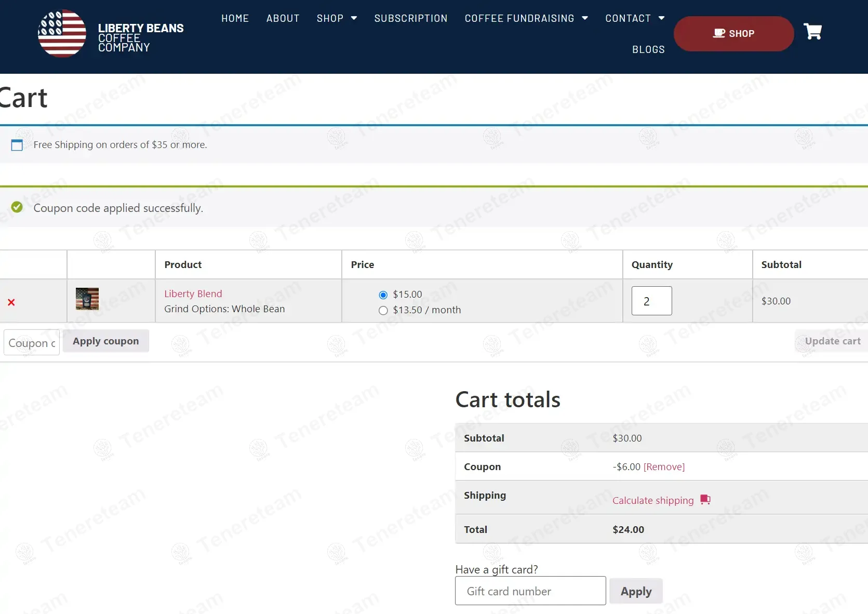Click the 'Free Shipping on orders of $35' notice
The image size is (868, 614).
120,145
